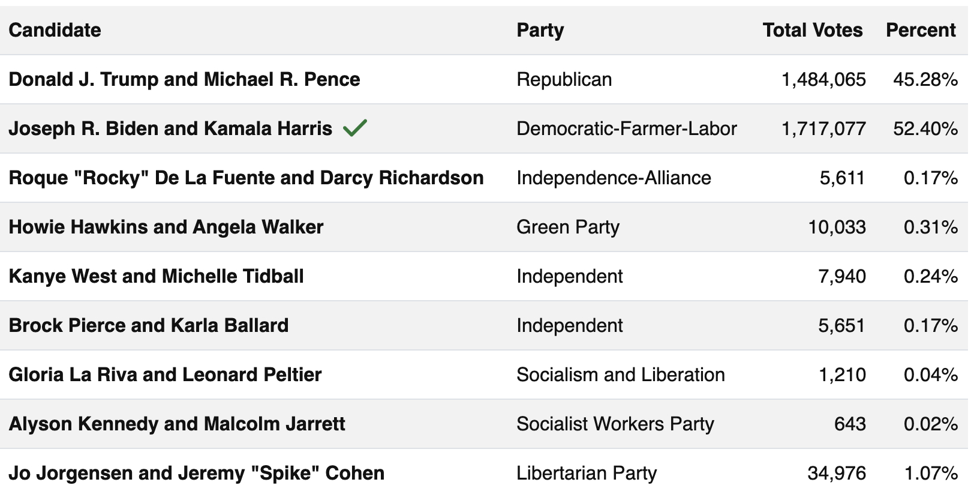Screen dimensions: 980x491
Task: Click the Libertarian Party cell
Action: point(586,473)
